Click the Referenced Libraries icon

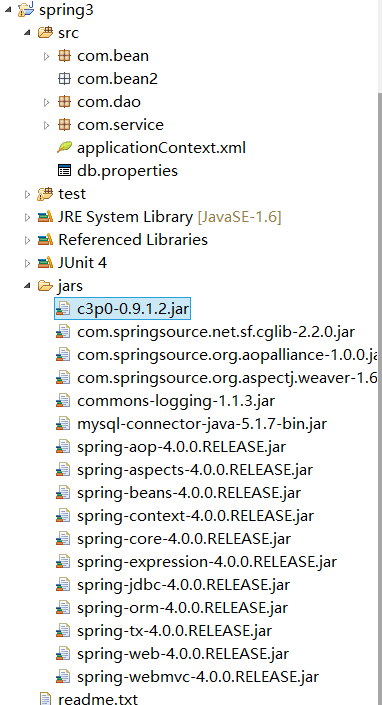click(x=45, y=240)
